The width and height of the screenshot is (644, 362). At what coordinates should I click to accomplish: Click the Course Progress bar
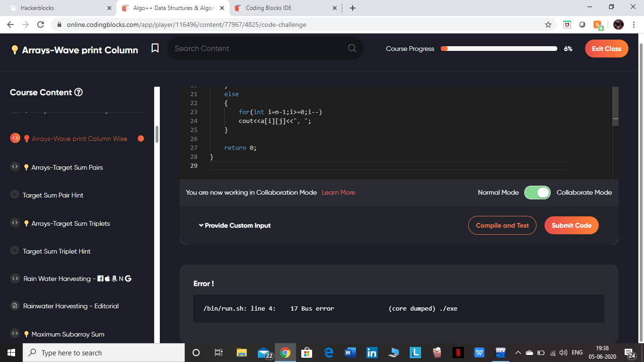(499, 49)
